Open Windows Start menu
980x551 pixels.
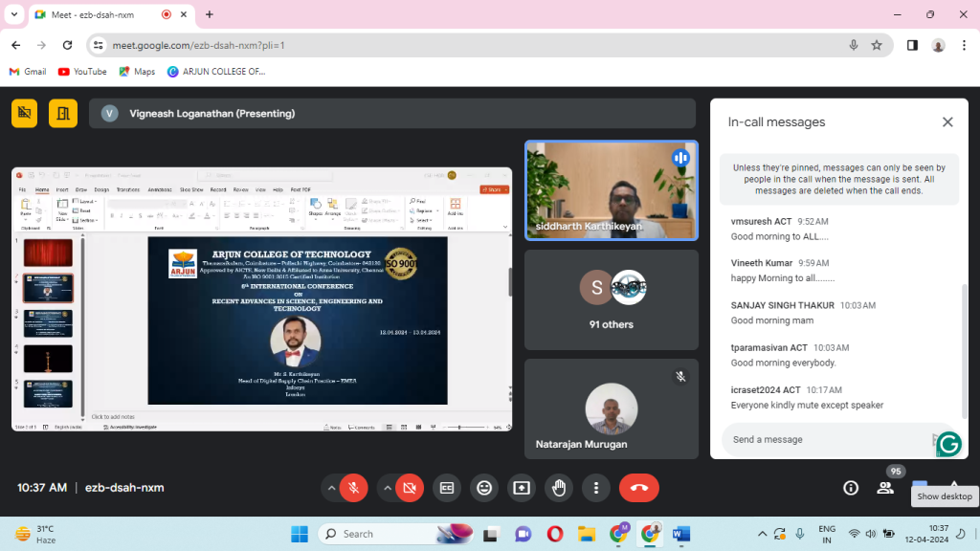click(x=300, y=534)
